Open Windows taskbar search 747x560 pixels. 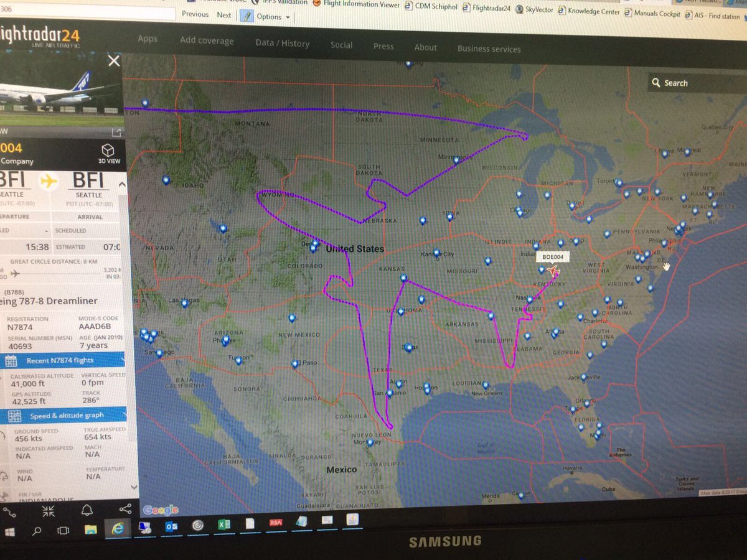tap(36, 532)
